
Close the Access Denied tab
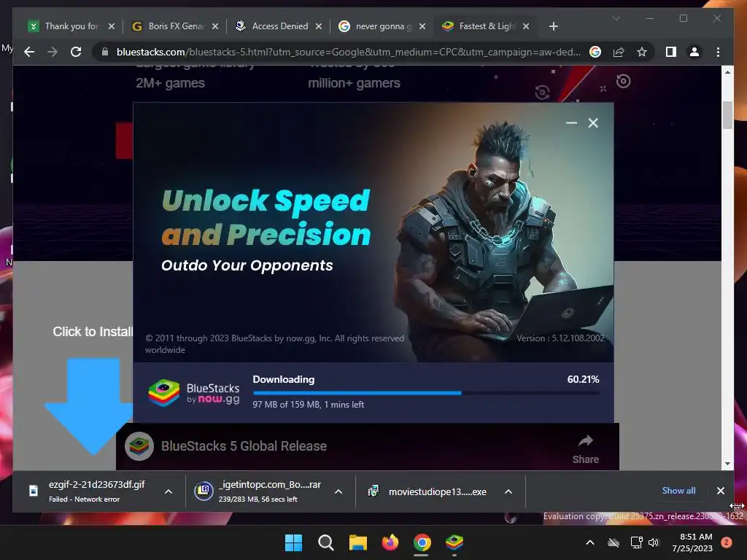[x=319, y=26]
